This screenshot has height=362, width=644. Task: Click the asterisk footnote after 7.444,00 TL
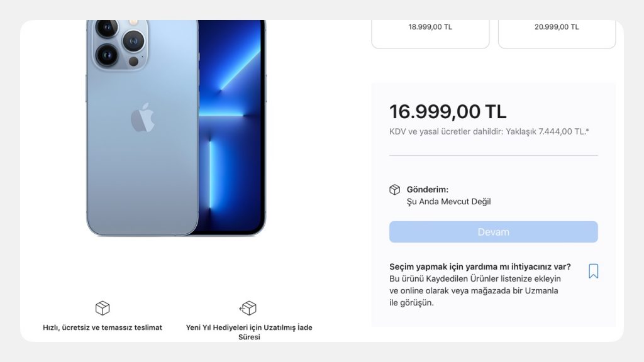(x=587, y=130)
